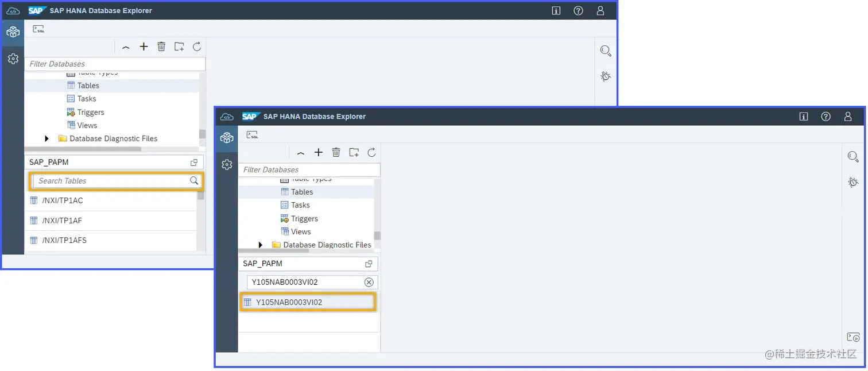
Task: Click tree vertical scrollbar in back window
Action: tap(202, 134)
